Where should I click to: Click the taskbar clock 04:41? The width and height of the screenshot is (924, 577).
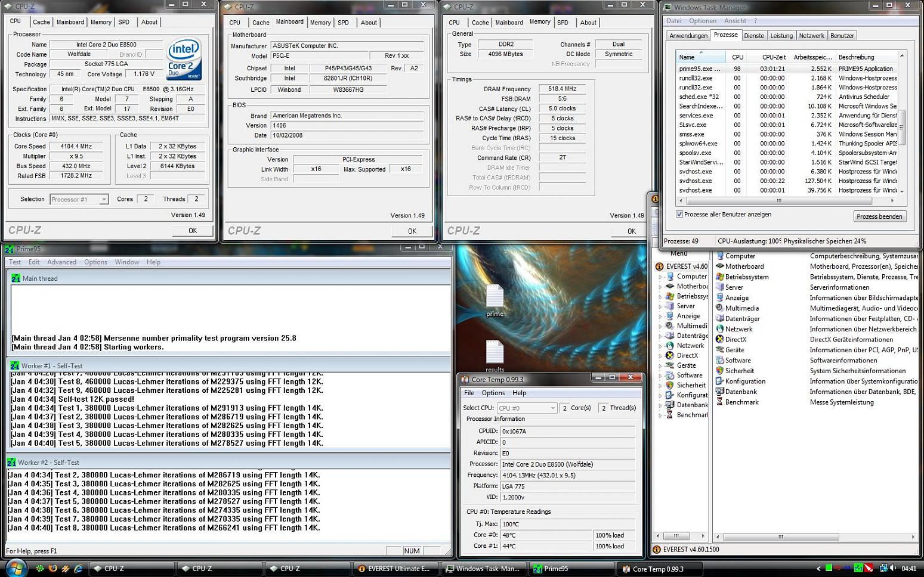coord(908,569)
